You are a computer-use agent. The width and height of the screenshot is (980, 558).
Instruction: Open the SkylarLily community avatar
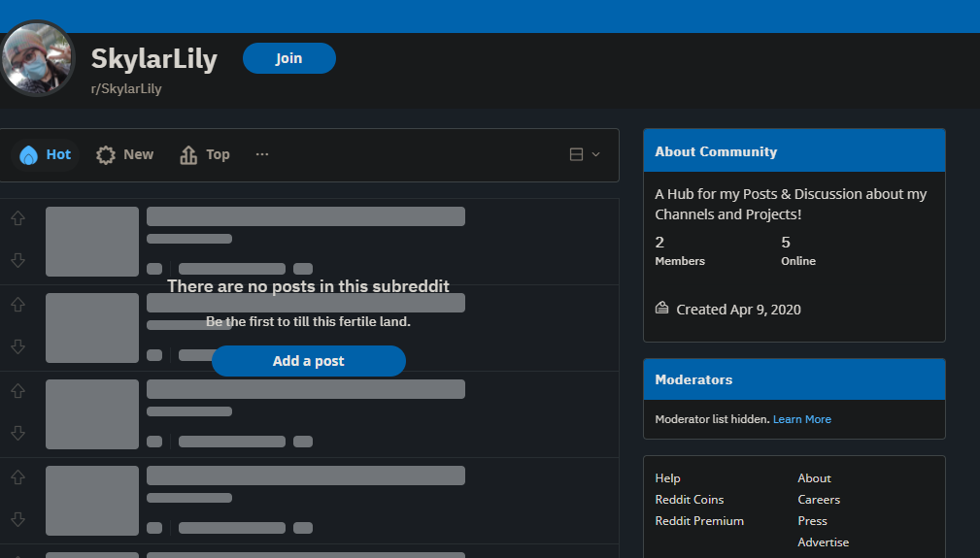click(37, 58)
